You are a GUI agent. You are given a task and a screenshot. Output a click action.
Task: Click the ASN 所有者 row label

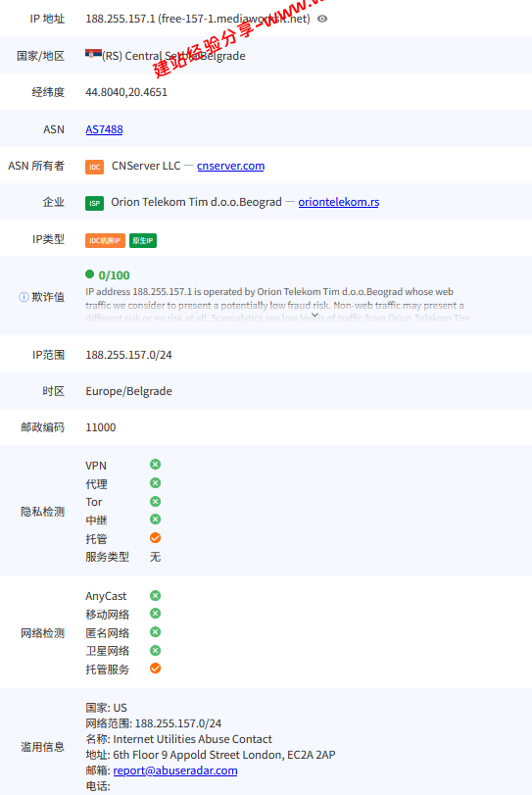[36, 166]
